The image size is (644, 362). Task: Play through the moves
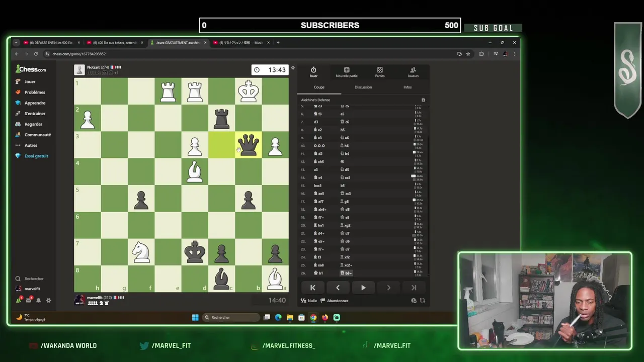(x=363, y=288)
